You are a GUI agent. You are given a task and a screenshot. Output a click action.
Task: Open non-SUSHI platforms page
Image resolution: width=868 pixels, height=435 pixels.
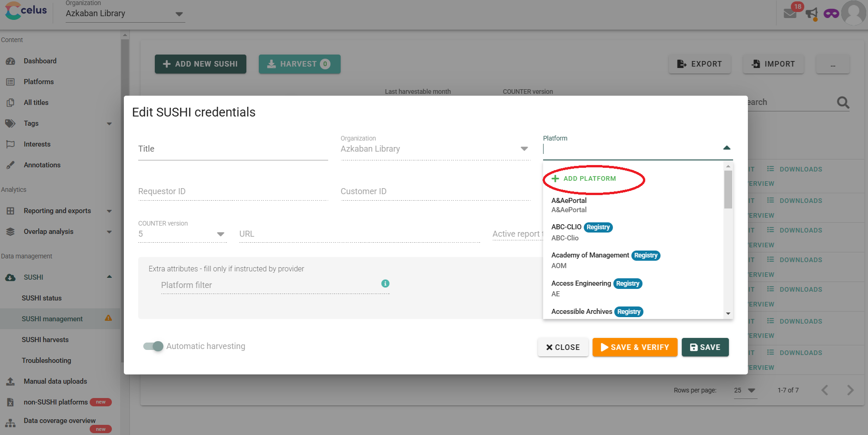pos(56,402)
